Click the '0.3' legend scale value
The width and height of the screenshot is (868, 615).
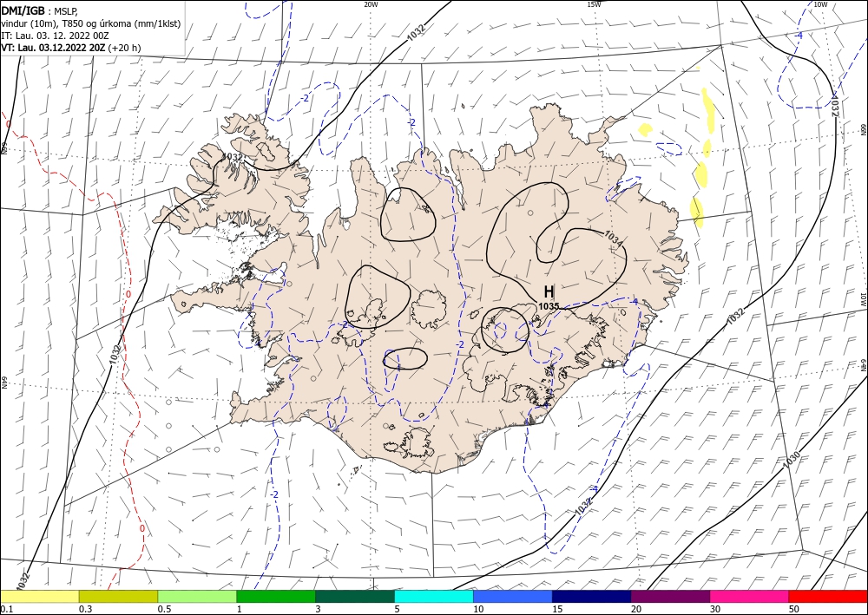(85, 609)
